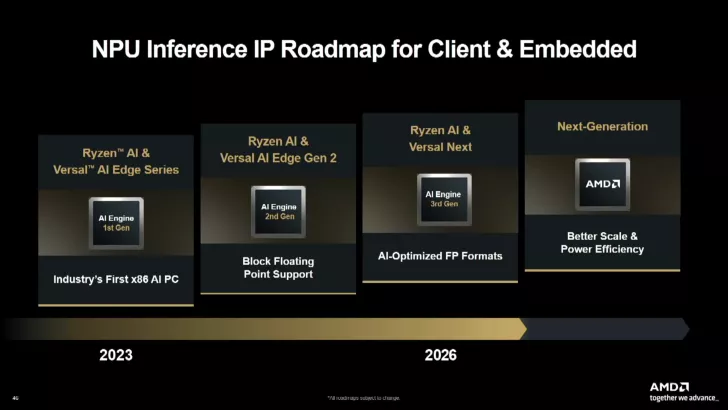Click 'Ryzen AI & Versal AI Edge Gen 2' heading
Viewport: 728px width, 410px height.
click(x=278, y=150)
